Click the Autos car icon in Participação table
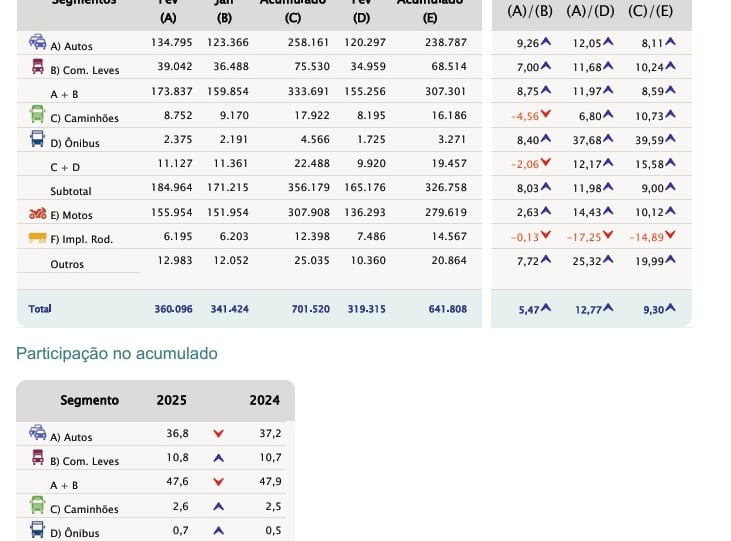 (38, 432)
